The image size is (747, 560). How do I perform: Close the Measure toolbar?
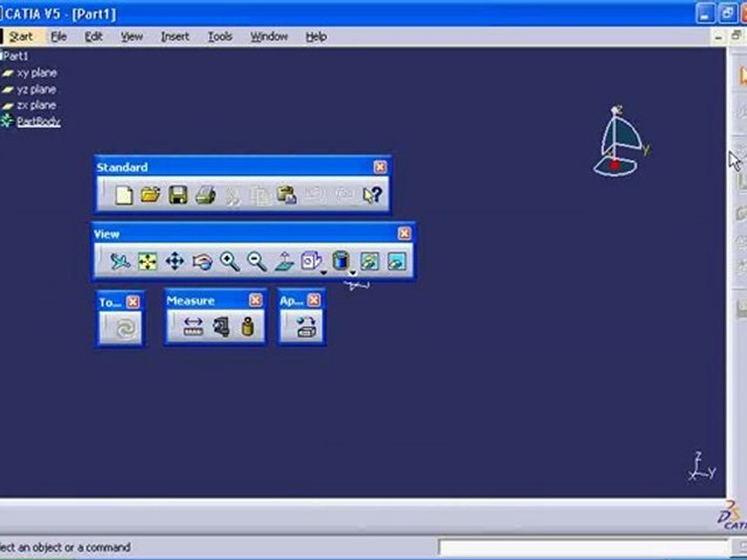point(256,300)
